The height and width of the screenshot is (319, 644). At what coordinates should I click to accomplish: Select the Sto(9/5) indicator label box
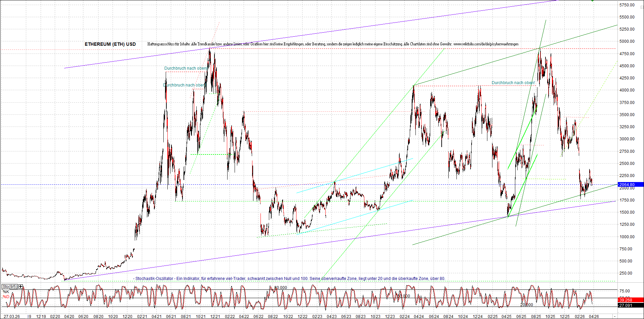pos(10,287)
